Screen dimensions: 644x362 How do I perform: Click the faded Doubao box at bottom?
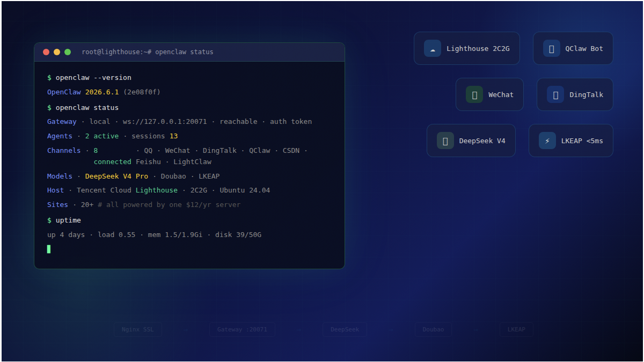tap(433, 329)
